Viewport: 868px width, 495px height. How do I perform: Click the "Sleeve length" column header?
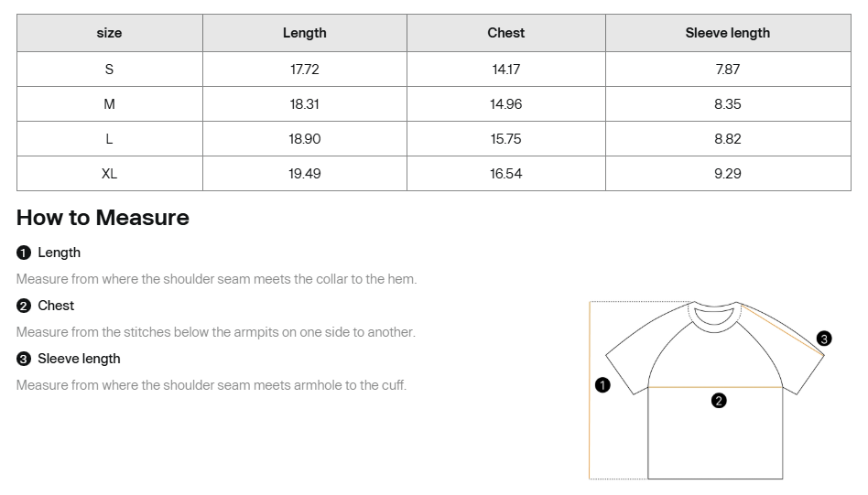click(727, 33)
